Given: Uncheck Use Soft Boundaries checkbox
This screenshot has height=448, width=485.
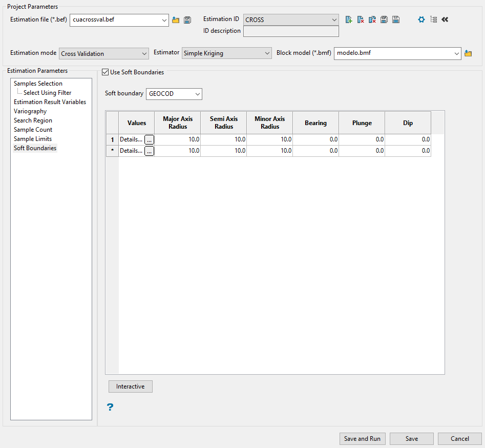Looking at the screenshot, I should 106,72.
